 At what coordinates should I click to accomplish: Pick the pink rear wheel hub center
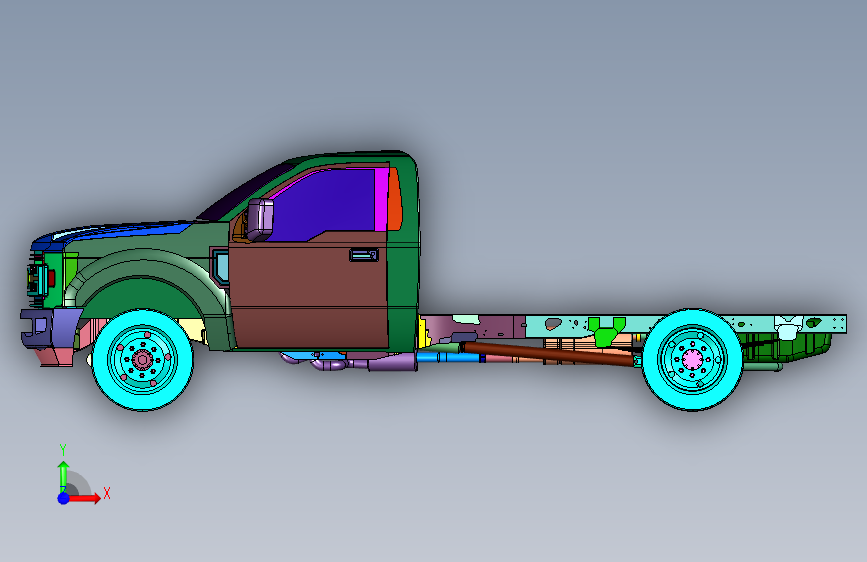[692, 360]
